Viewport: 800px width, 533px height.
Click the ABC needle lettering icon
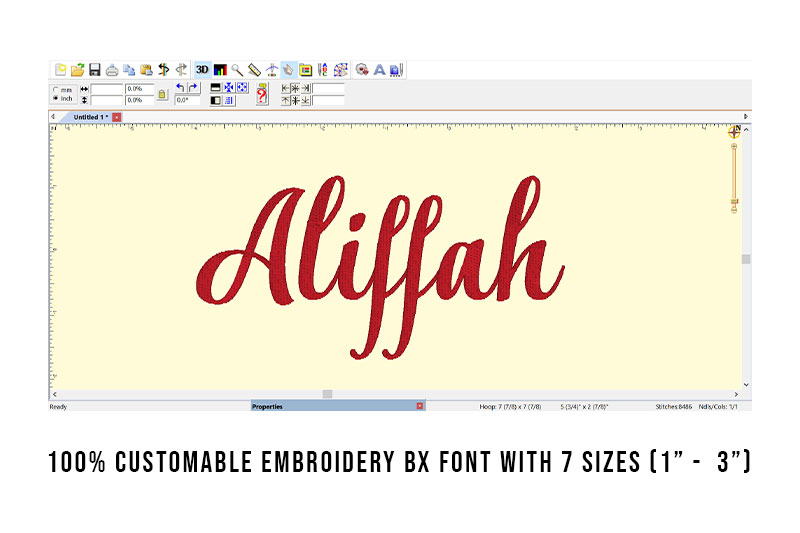point(322,70)
